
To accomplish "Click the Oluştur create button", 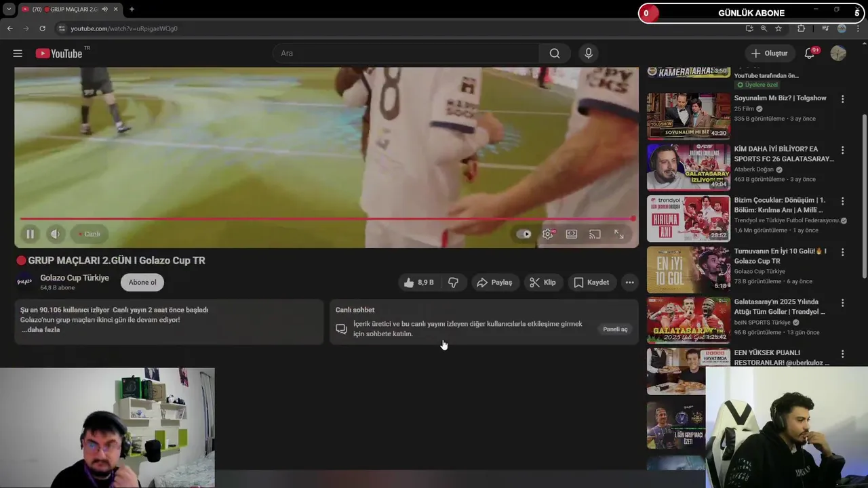I will click(x=770, y=54).
